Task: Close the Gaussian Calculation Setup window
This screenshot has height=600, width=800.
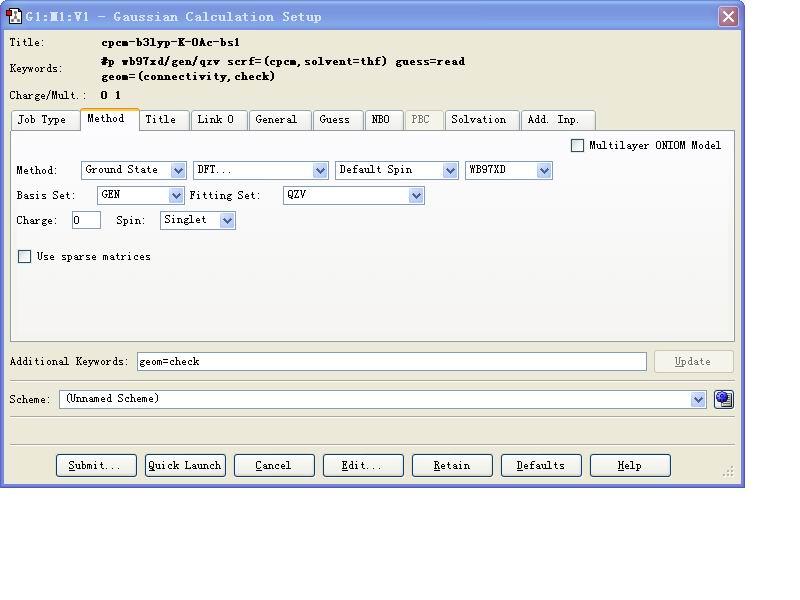Action: [728, 16]
